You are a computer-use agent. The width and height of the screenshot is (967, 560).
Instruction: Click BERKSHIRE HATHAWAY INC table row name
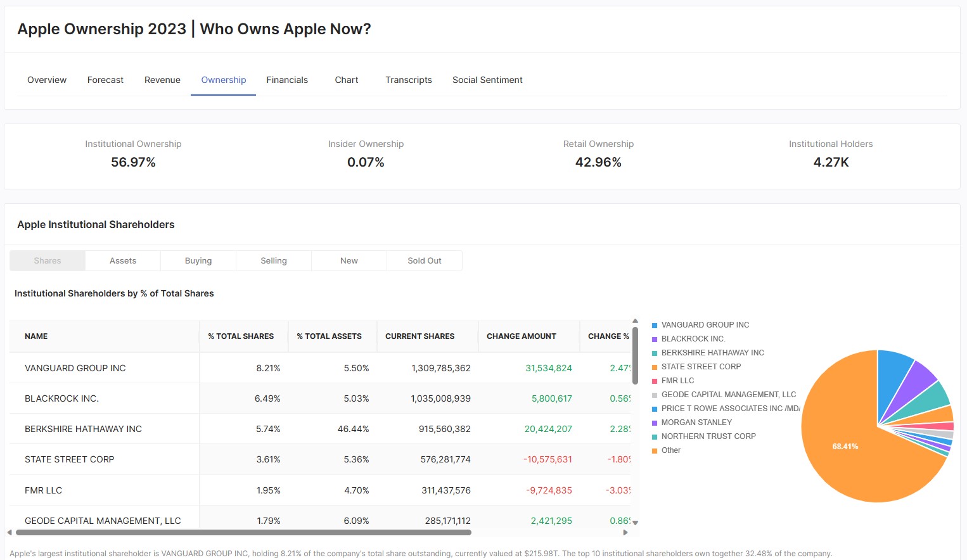coord(83,429)
